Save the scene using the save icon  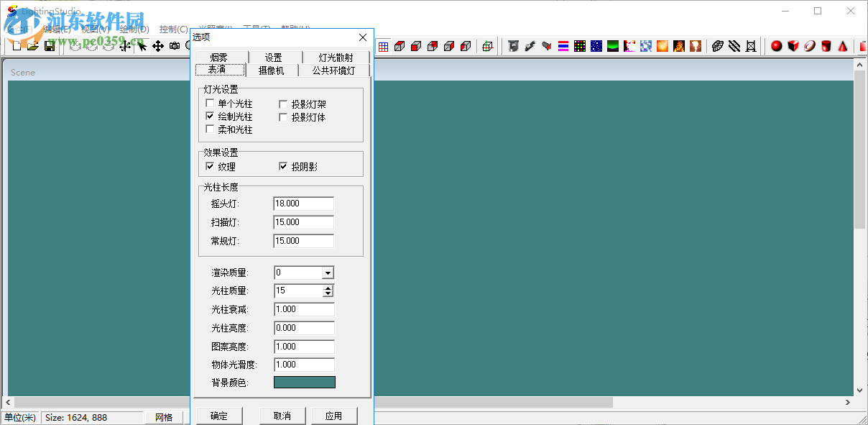click(49, 45)
